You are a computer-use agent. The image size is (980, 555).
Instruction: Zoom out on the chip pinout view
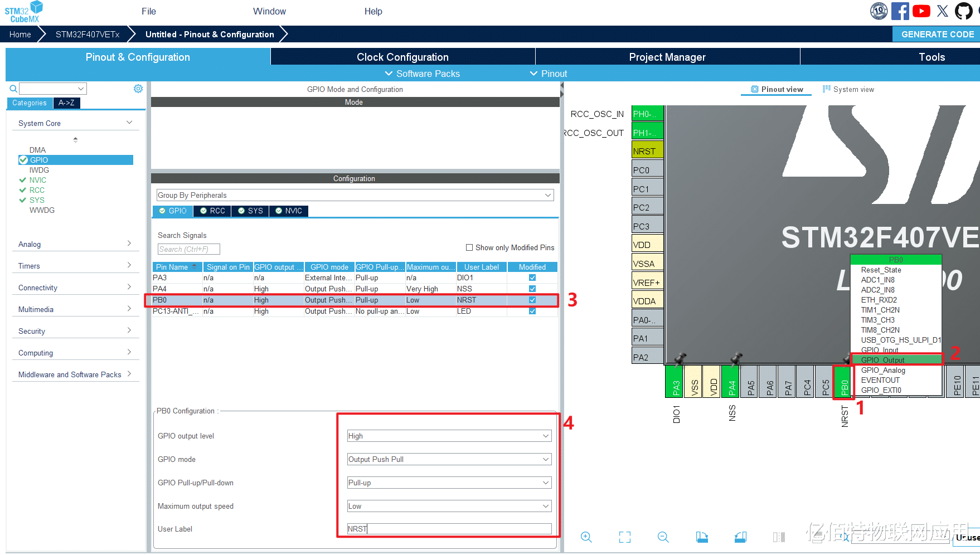point(663,537)
